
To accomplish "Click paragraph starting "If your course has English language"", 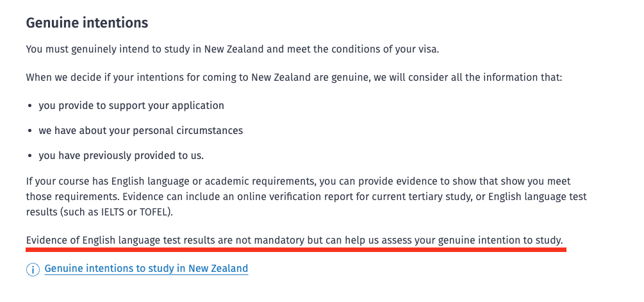I will point(306,197).
